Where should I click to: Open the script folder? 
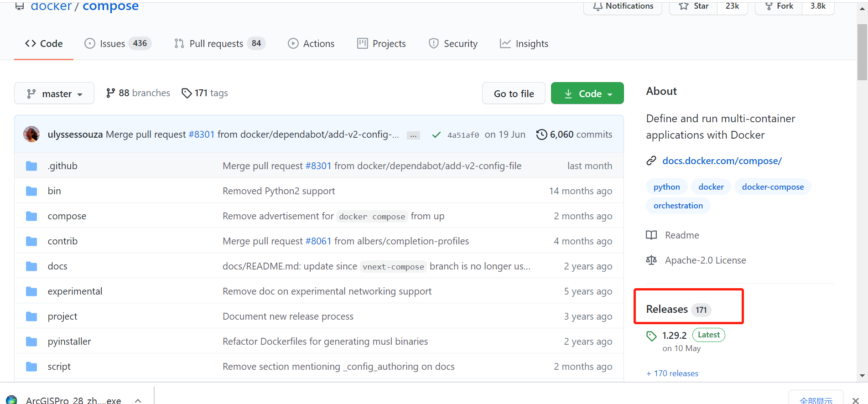tap(59, 367)
